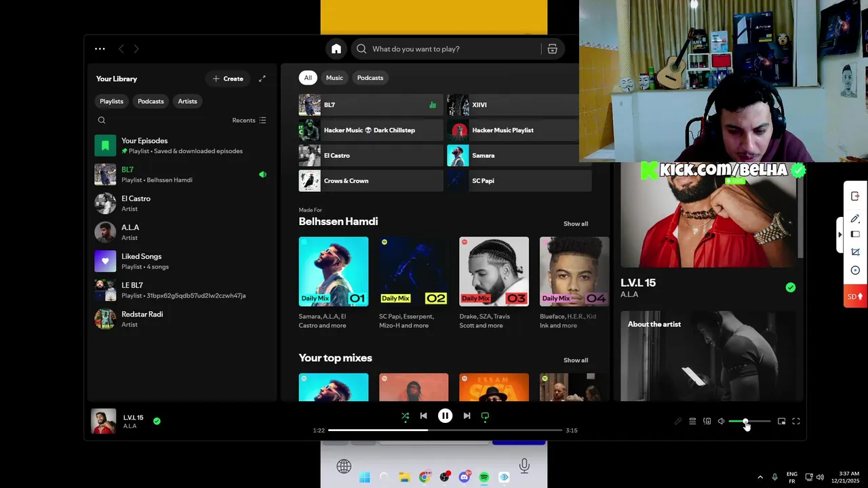Create a new playlist with Create button
Screen dimensions: 868x488
tap(228, 79)
